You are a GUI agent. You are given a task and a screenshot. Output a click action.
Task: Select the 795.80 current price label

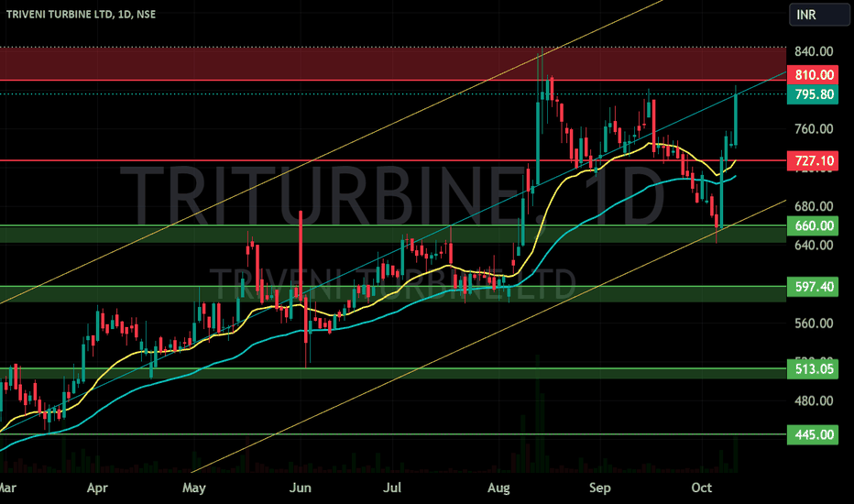[813, 94]
